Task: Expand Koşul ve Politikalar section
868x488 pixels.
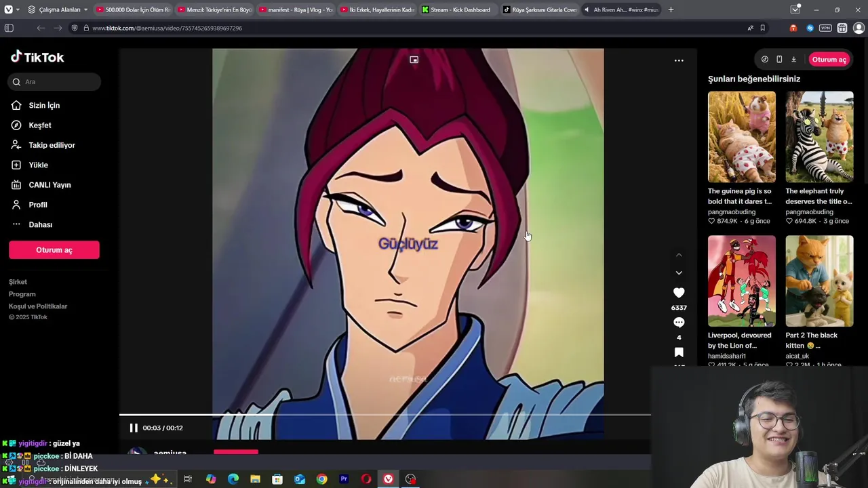Action: (38, 306)
